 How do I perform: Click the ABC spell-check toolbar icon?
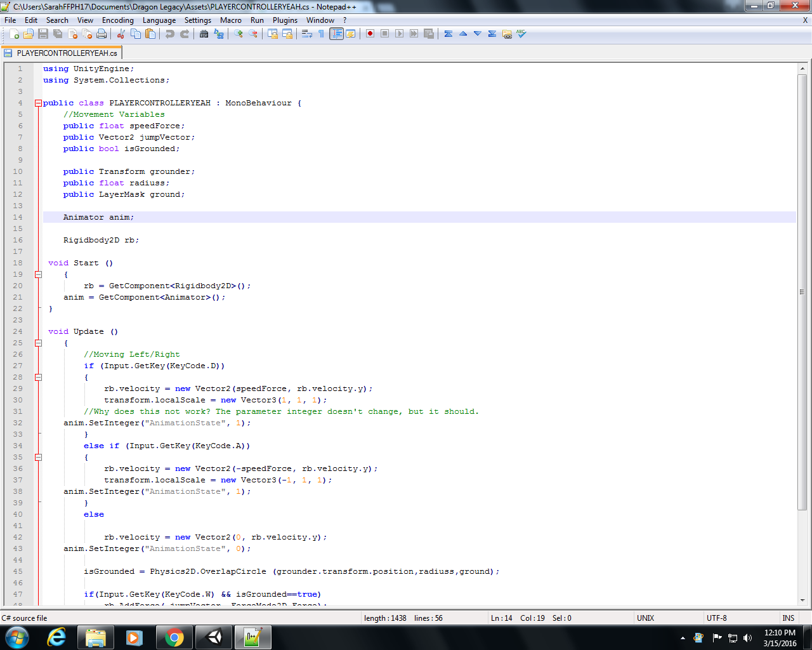(x=521, y=34)
